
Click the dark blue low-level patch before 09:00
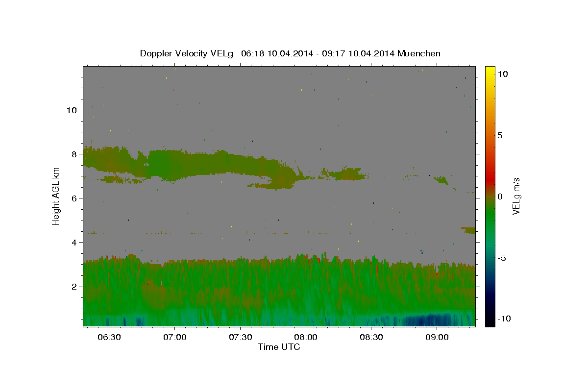click(427, 320)
